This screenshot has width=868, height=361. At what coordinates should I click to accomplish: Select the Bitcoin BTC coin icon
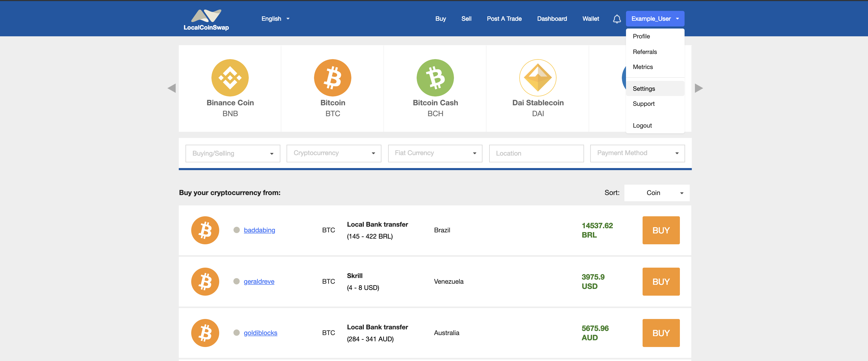333,78
